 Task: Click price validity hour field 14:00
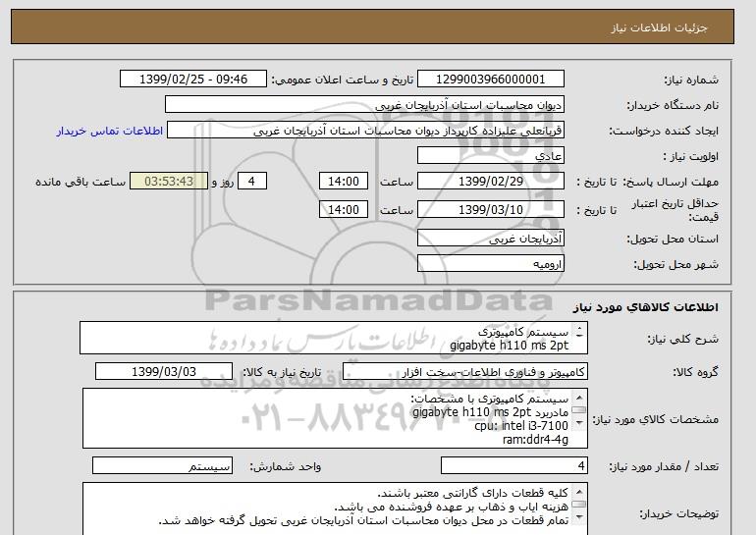344,210
